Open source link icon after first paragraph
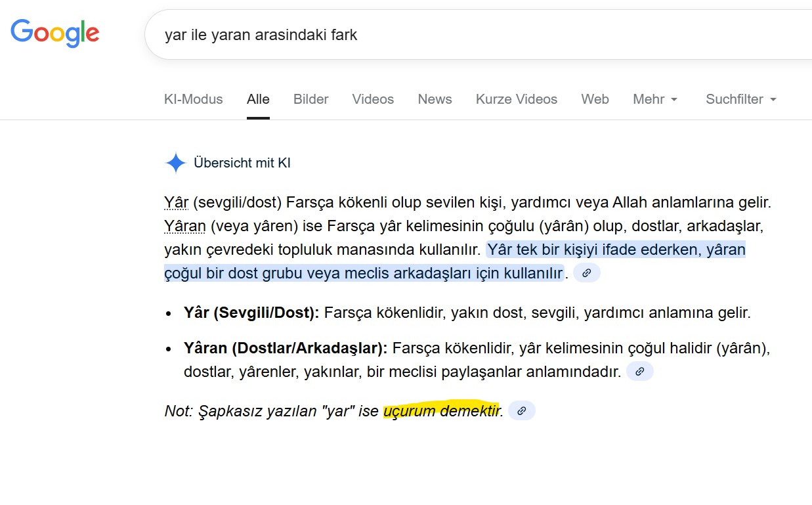The image size is (812, 505). [586, 273]
